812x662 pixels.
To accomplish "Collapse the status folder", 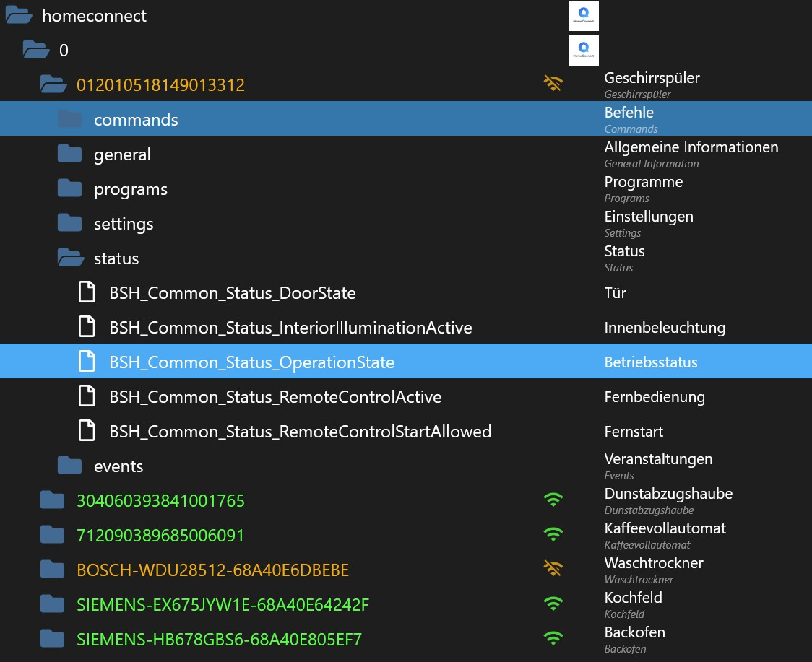I will click(x=70, y=258).
